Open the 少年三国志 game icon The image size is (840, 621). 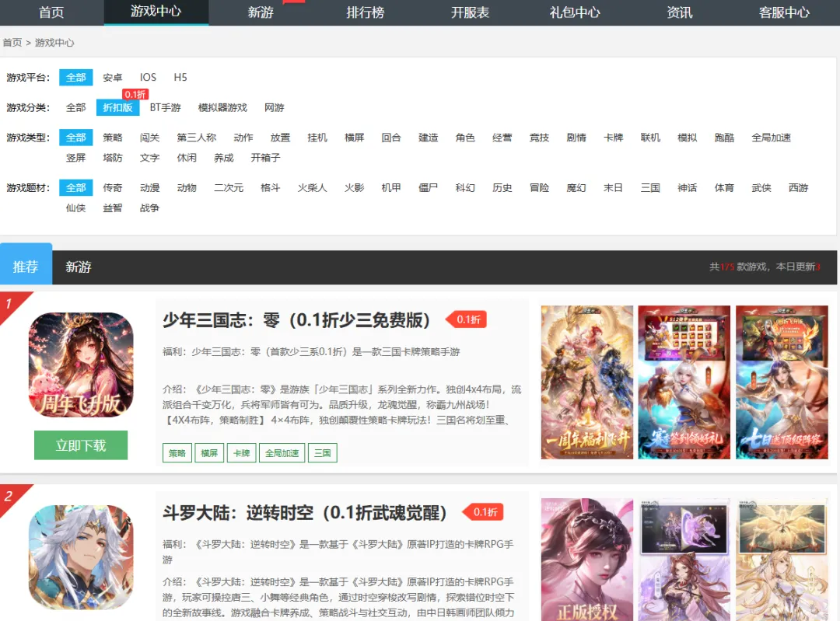81,365
